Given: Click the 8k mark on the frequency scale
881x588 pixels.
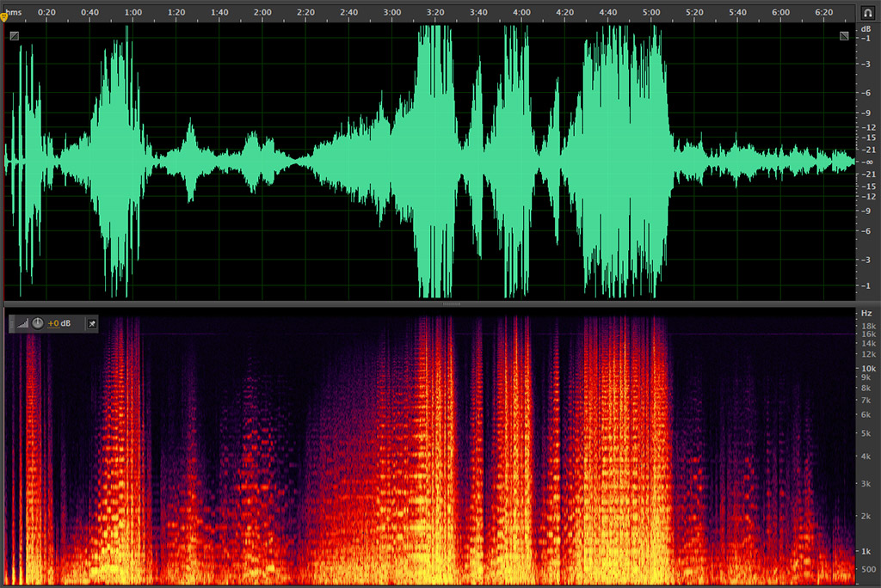Looking at the screenshot, I should (866, 388).
